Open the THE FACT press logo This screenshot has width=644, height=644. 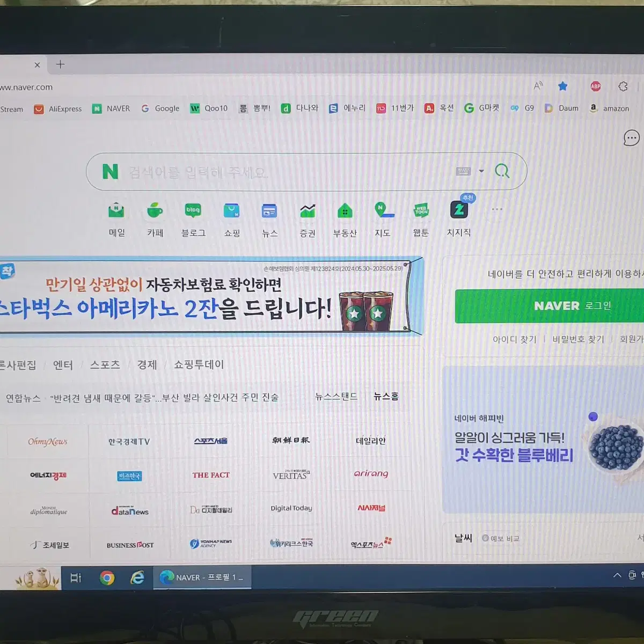point(211,475)
